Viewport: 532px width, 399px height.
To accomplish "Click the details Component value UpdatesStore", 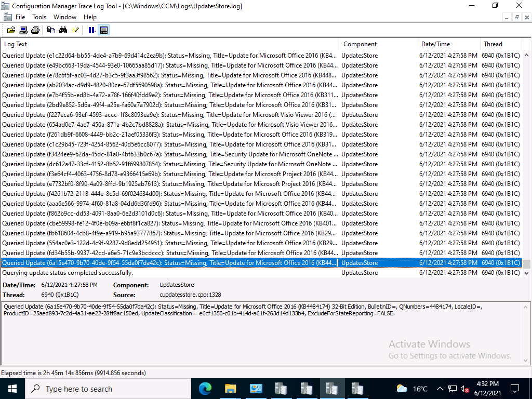I will [x=177, y=285].
